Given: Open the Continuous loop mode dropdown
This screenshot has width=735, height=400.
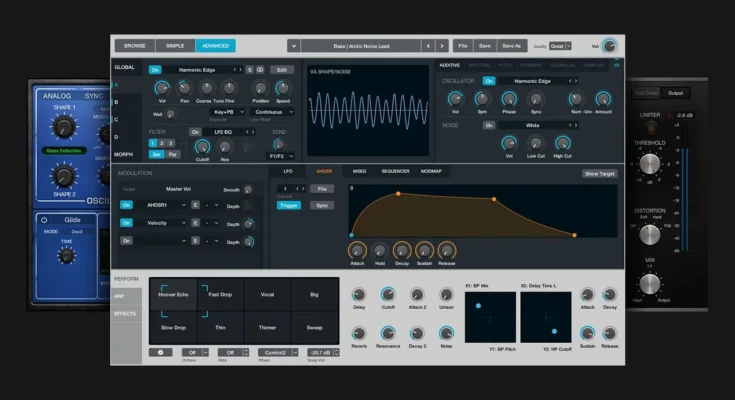Looking at the screenshot, I should pyautogui.click(x=273, y=113).
